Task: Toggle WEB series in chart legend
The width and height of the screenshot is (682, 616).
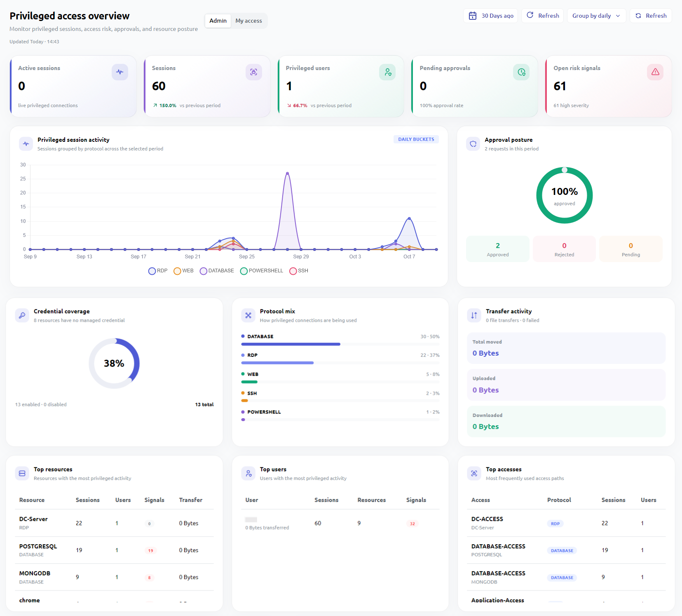Action: pos(183,271)
